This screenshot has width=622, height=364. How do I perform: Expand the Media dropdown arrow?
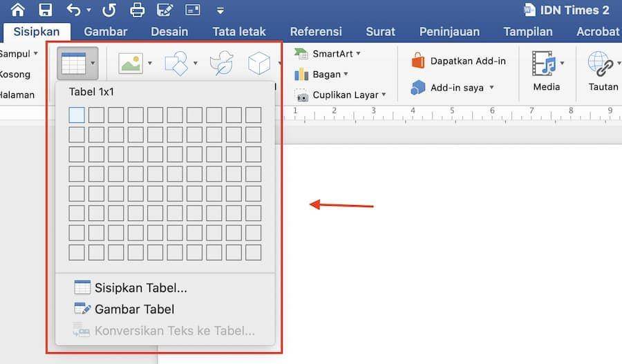[x=562, y=63]
